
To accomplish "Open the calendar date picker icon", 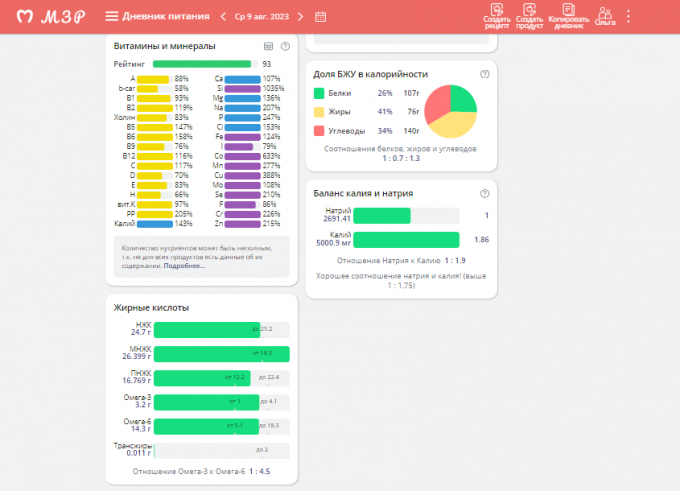I will (x=320, y=16).
